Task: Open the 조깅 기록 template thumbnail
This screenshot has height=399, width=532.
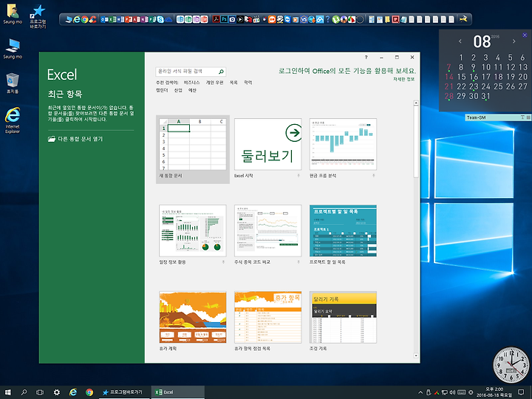Action: (343, 317)
